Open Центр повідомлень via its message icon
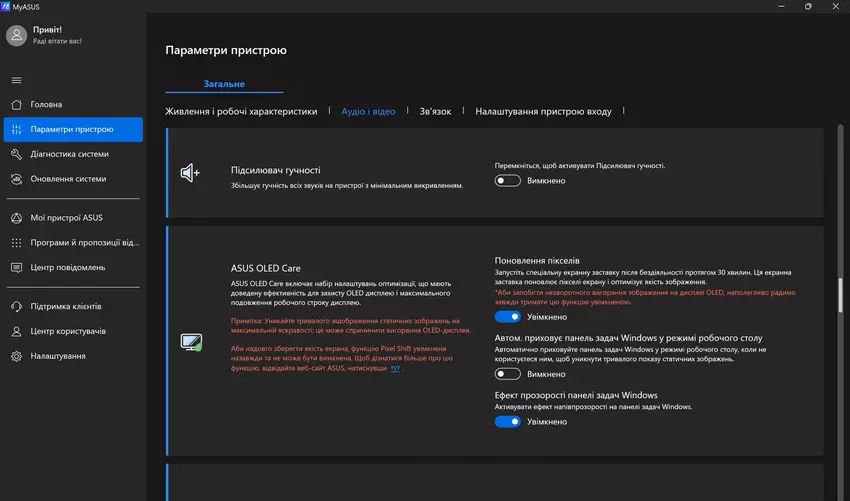 (x=16, y=267)
